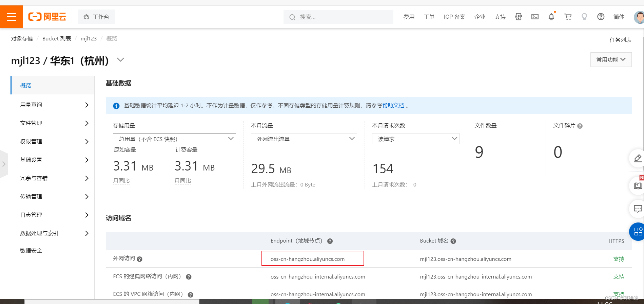Click 月同比 under 原始容量
Image resolution: width=644 pixels, height=304 pixels.
pyautogui.click(x=121, y=181)
